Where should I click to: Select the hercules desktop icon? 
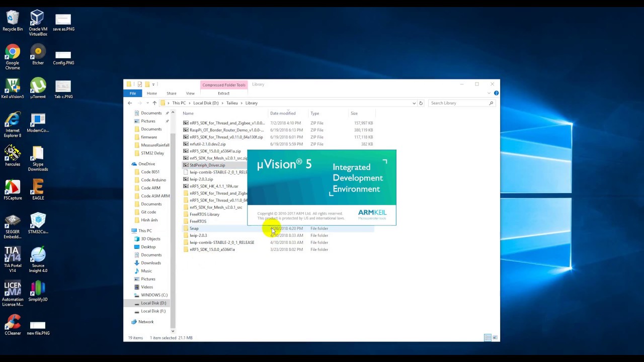click(x=13, y=156)
